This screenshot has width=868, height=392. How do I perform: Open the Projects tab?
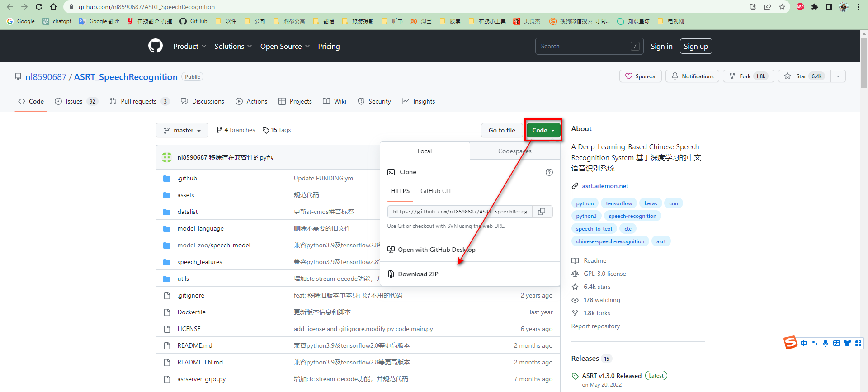(x=295, y=101)
